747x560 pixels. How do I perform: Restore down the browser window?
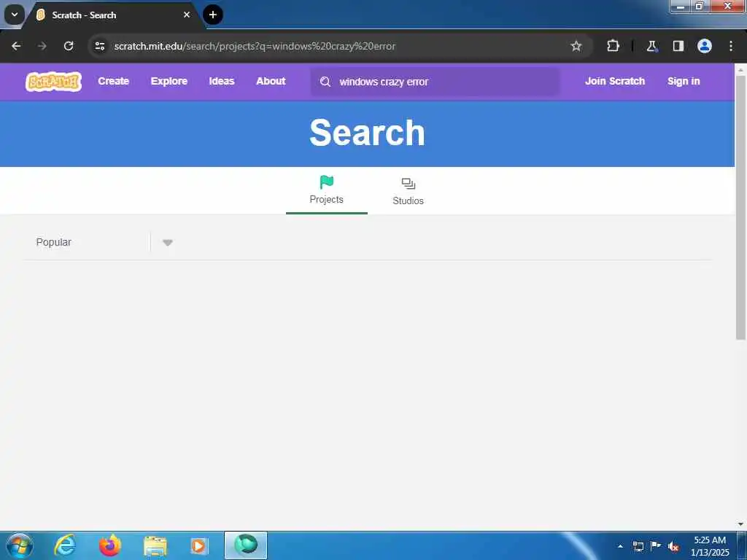click(700, 6)
